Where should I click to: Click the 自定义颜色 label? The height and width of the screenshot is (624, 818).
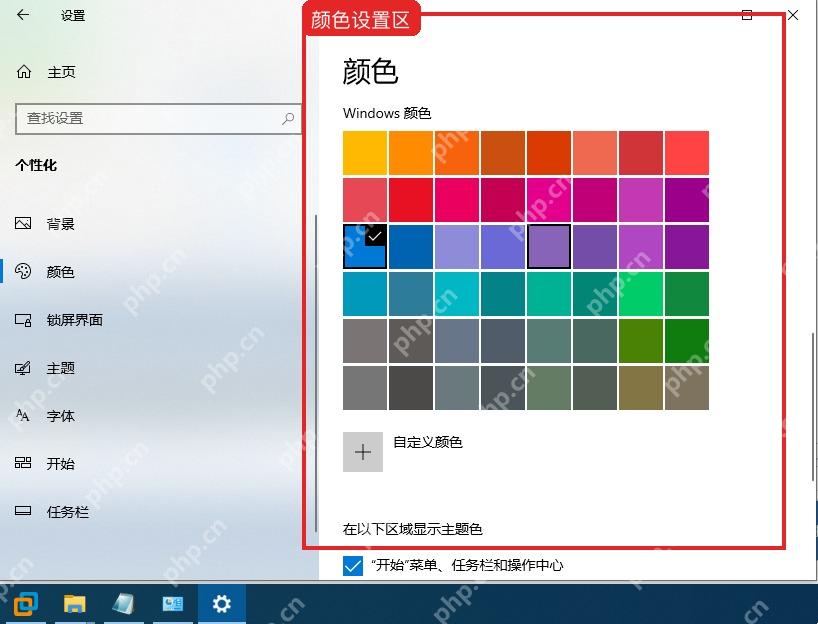tap(428, 442)
